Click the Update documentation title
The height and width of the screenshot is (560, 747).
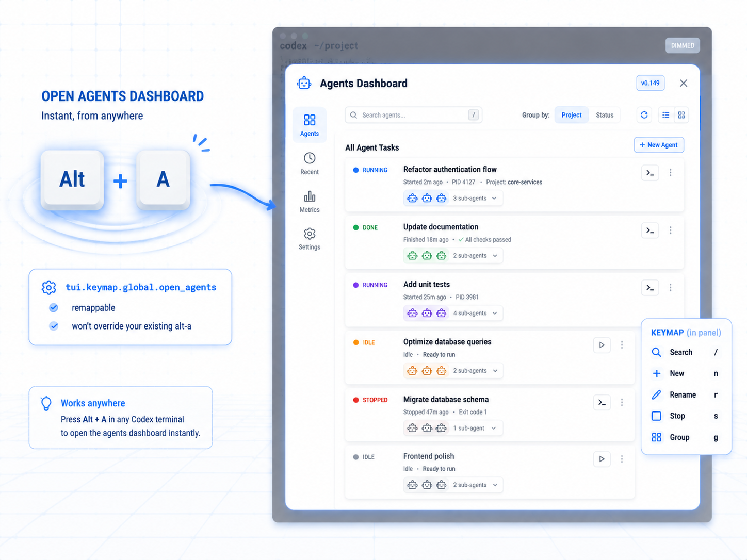pyautogui.click(x=441, y=227)
